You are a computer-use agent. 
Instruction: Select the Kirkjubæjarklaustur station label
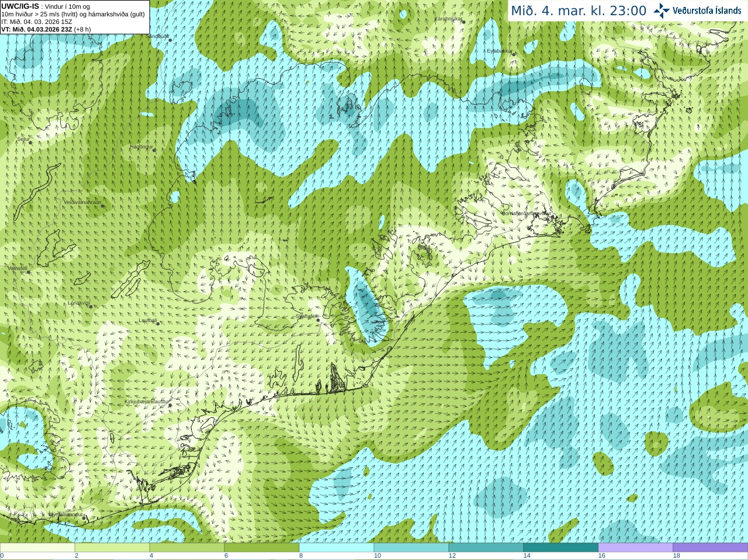[x=147, y=402]
